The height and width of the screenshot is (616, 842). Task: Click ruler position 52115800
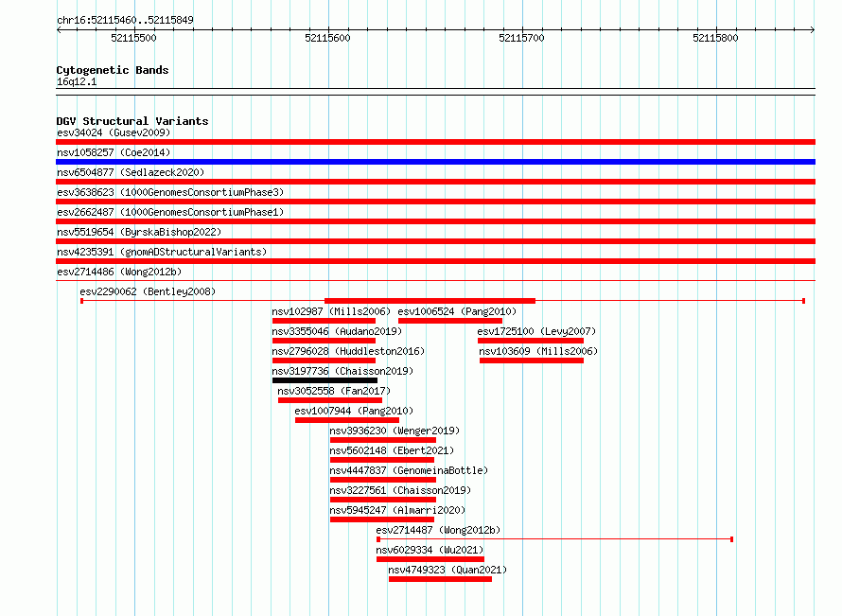point(715,38)
